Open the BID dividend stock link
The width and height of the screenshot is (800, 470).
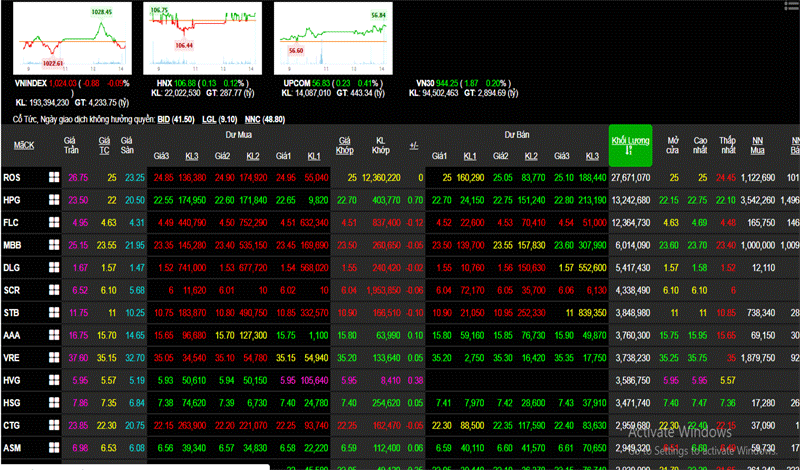(x=163, y=119)
